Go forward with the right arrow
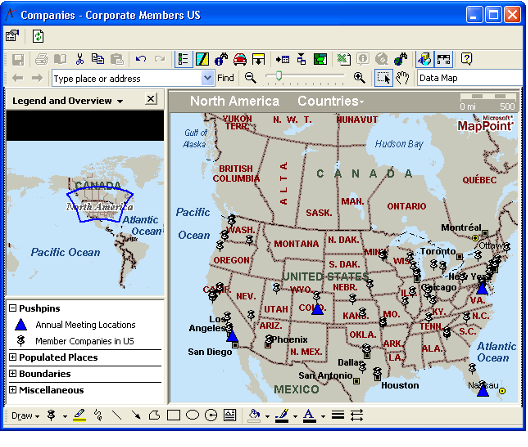The image size is (528, 447). [37, 78]
